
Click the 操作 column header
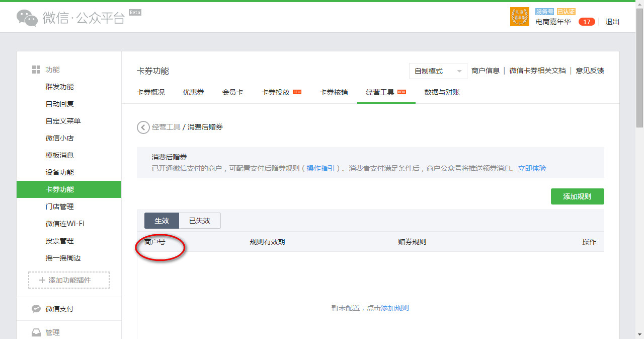[590, 242]
